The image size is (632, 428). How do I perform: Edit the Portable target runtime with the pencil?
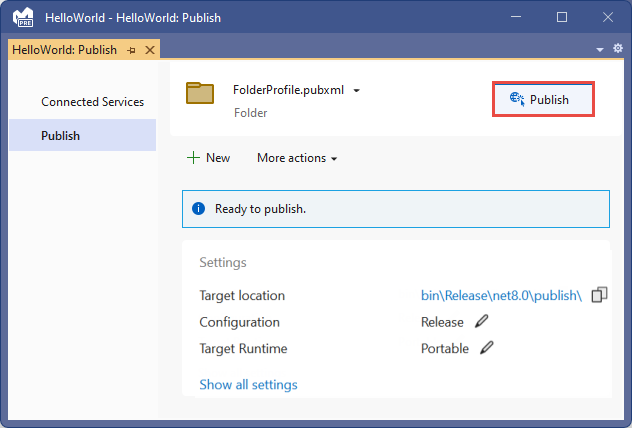tap(487, 349)
